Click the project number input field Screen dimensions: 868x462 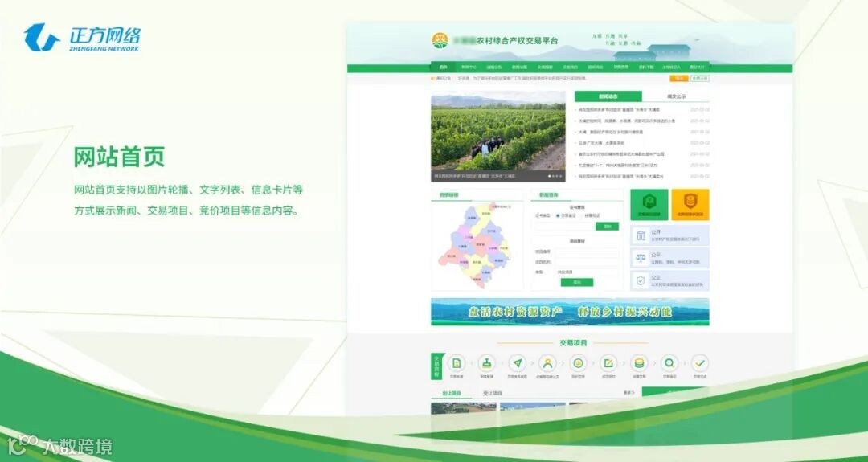(587, 251)
